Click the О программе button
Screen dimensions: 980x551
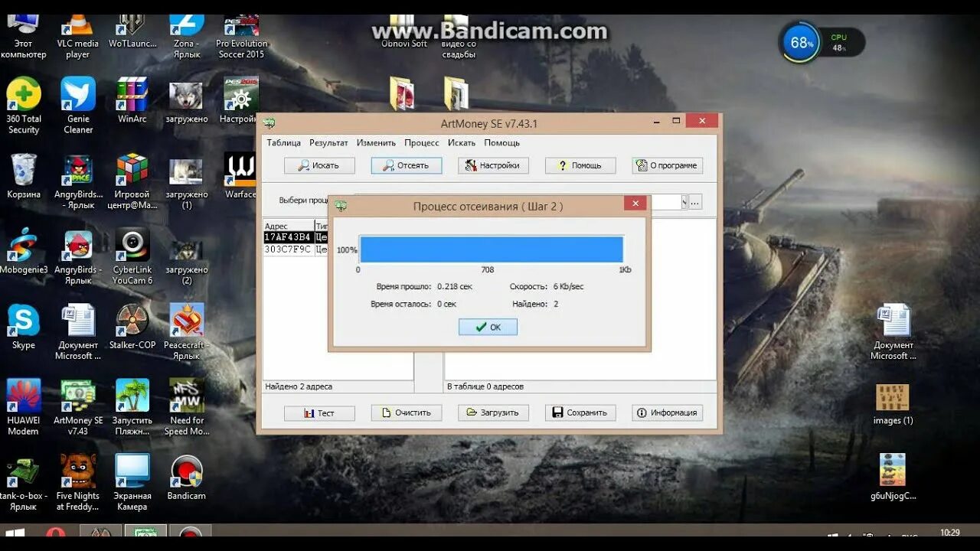(x=667, y=165)
